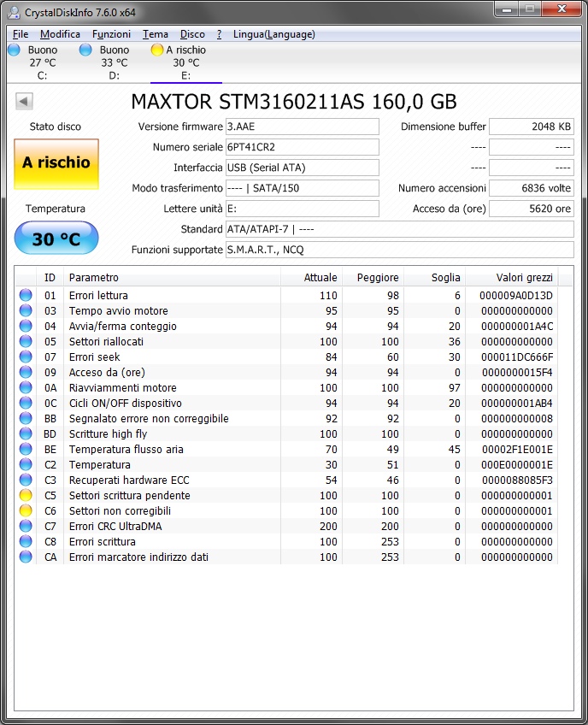Select disk D: blue status icon
Viewport: 588px width, 725px height.
coord(85,50)
